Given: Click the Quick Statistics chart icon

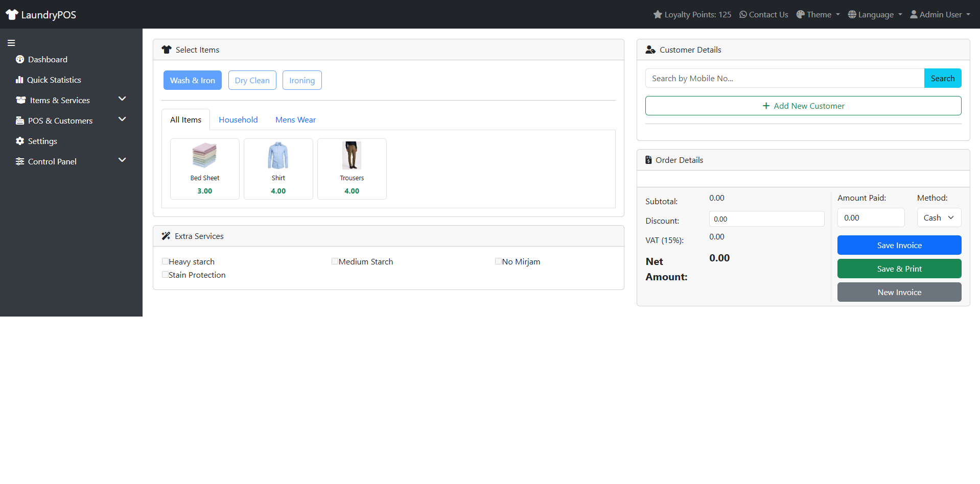Looking at the screenshot, I should tap(19, 80).
